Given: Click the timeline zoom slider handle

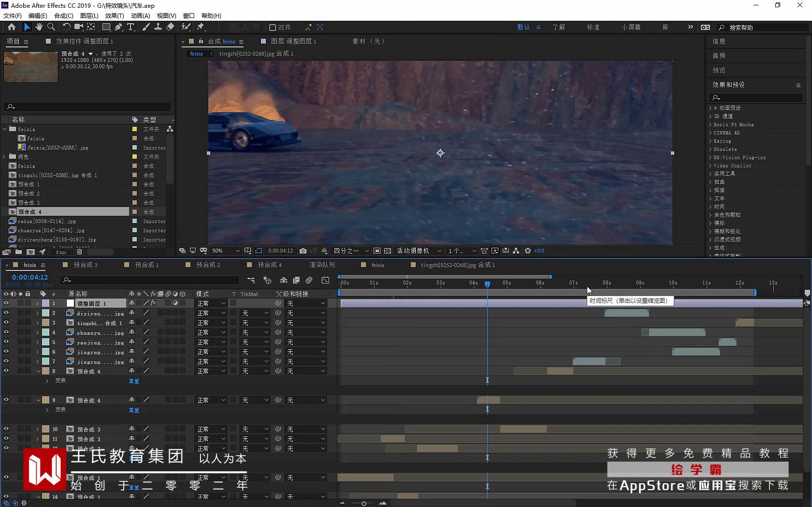Looking at the screenshot, I should tap(364, 504).
